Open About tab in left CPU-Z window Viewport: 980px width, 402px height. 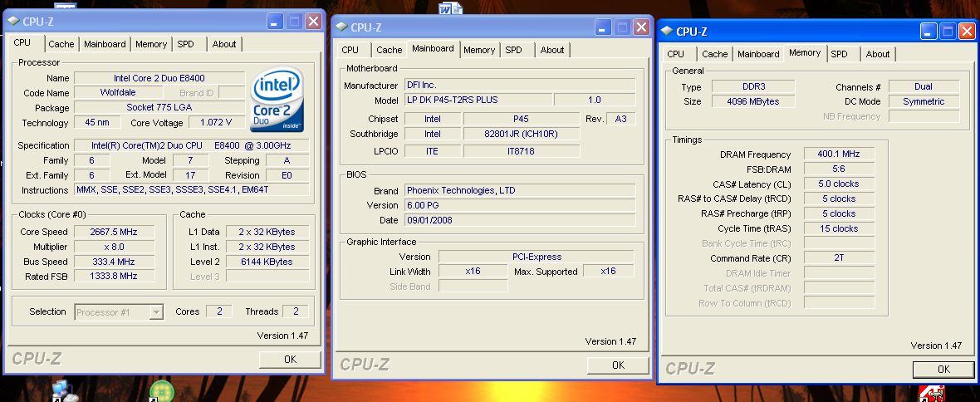[x=223, y=44]
